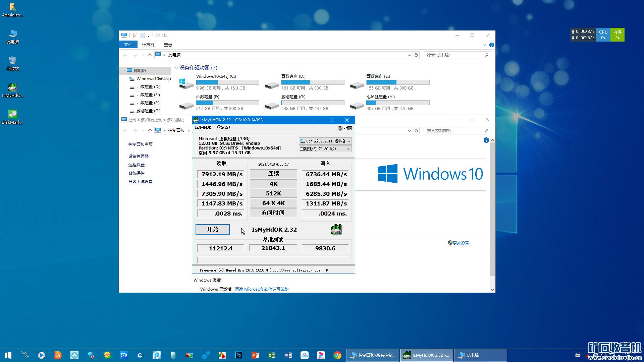Screen dimensions: 644x362
Task: Click the properties checkmark icon in 此电脑 title bar
Action: point(135,35)
